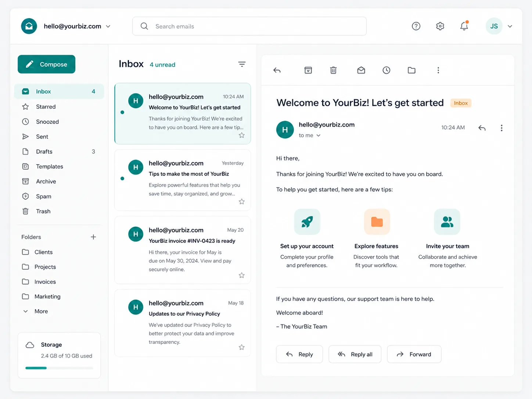Open the Inbox folder in sidebar
The image size is (532, 399).
point(59,91)
